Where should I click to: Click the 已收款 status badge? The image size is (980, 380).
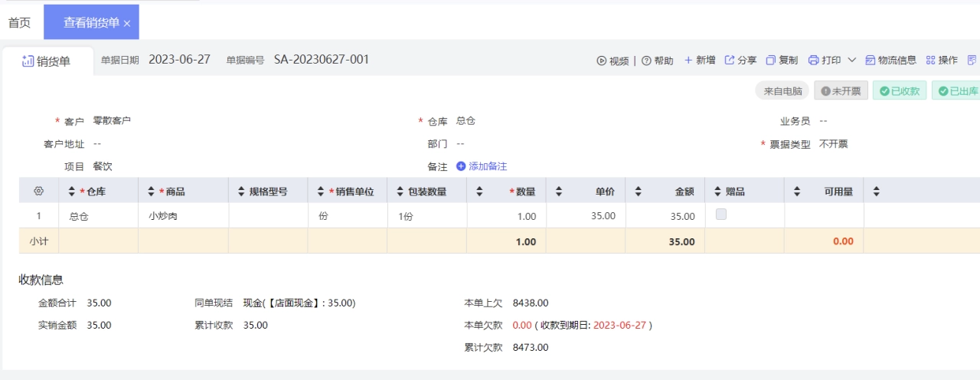tap(900, 90)
